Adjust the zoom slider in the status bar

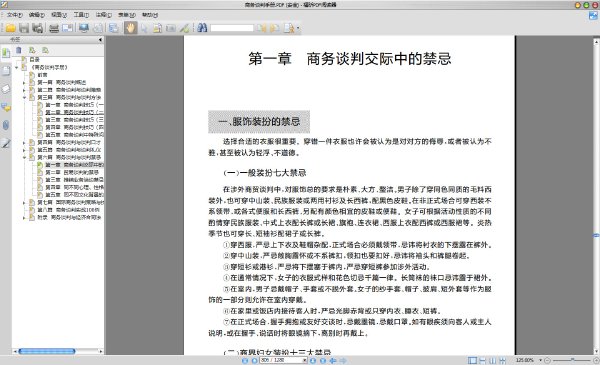(572, 360)
